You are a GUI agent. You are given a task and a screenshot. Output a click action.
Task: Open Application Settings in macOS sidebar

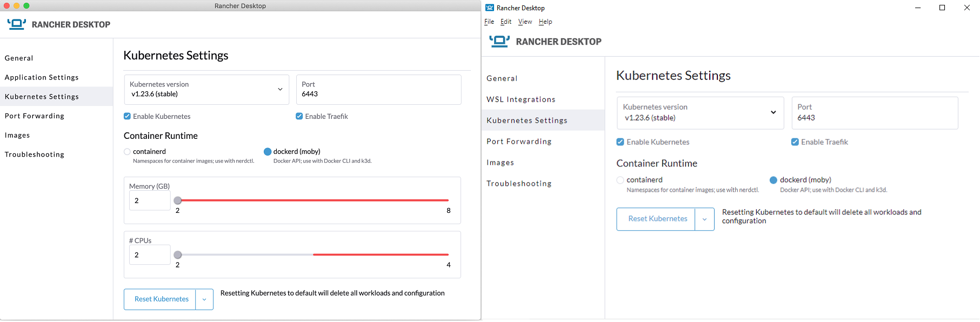(56, 77)
